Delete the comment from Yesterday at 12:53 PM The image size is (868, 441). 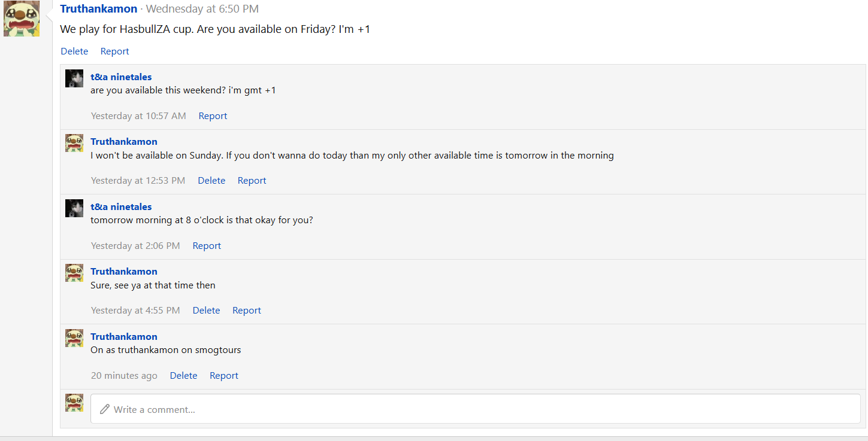tap(211, 181)
